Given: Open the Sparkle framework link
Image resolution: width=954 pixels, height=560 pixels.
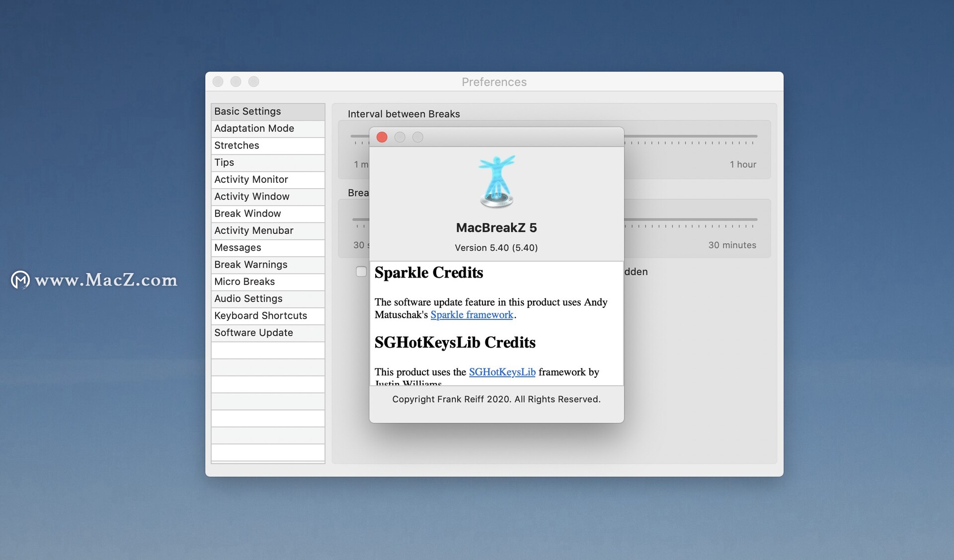Looking at the screenshot, I should (472, 315).
